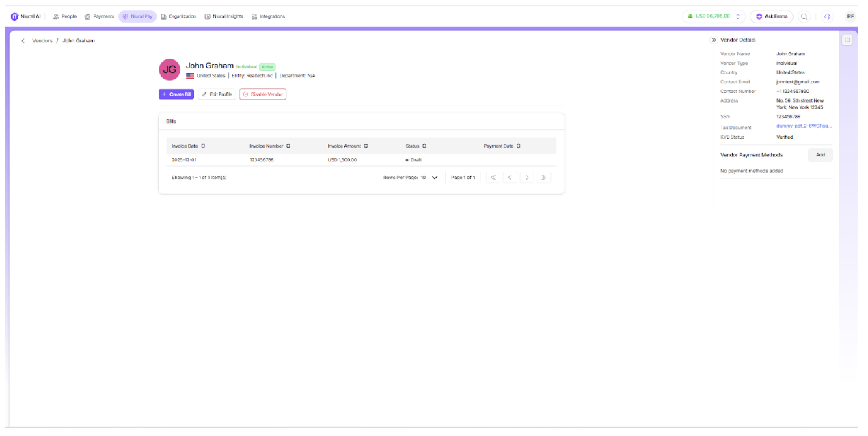Image resolution: width=868 pixels, height=436 pixels.
Task: Go to first page of bills
Action: [493, 178]
